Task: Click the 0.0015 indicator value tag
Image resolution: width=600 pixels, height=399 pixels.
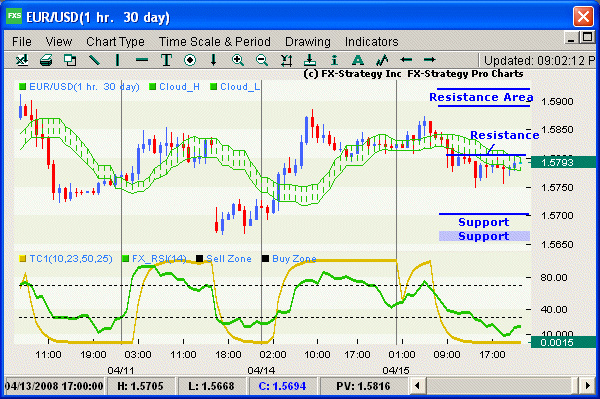Action: pyautogui.click(x=562, y=342)
